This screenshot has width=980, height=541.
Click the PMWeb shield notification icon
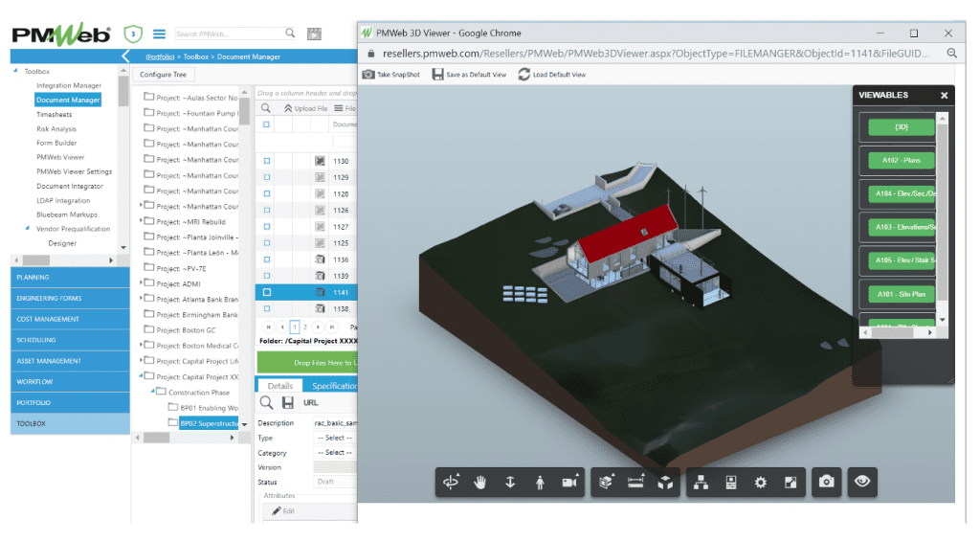(132, 34)
